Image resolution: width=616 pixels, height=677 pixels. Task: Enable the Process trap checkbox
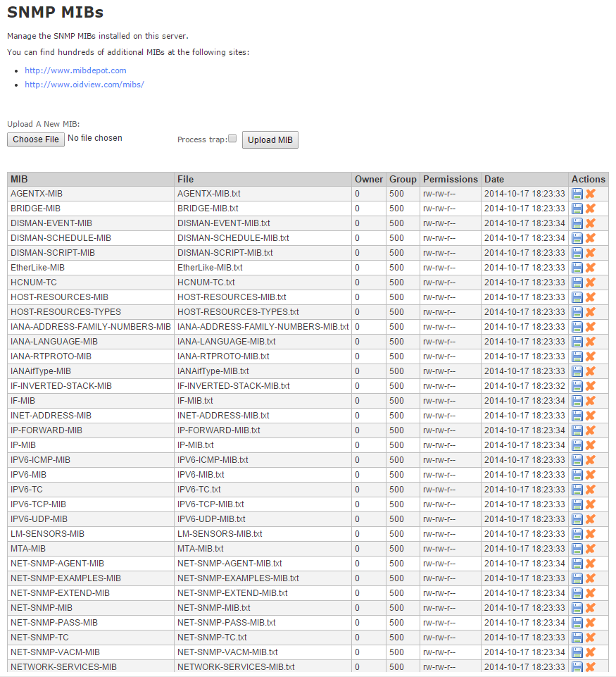[232, 139]
